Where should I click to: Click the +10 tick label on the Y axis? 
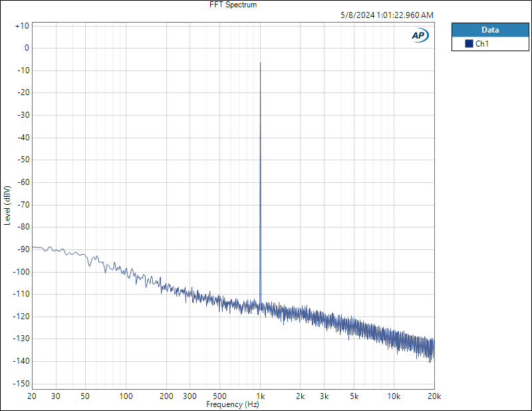[x=22, y=26]
